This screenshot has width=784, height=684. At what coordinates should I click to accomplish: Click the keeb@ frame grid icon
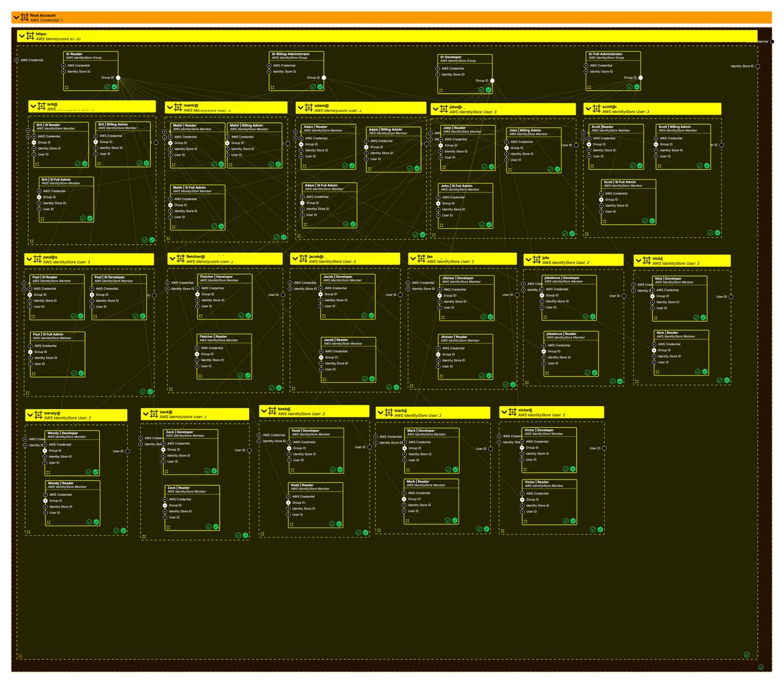pos(272,411)
